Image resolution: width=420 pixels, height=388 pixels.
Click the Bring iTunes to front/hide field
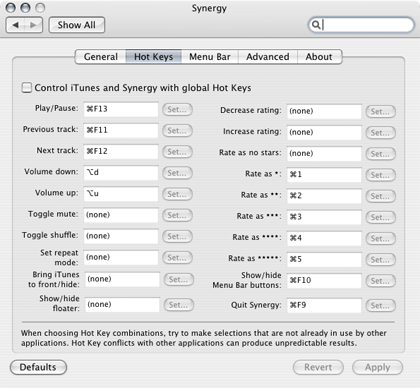122,279
